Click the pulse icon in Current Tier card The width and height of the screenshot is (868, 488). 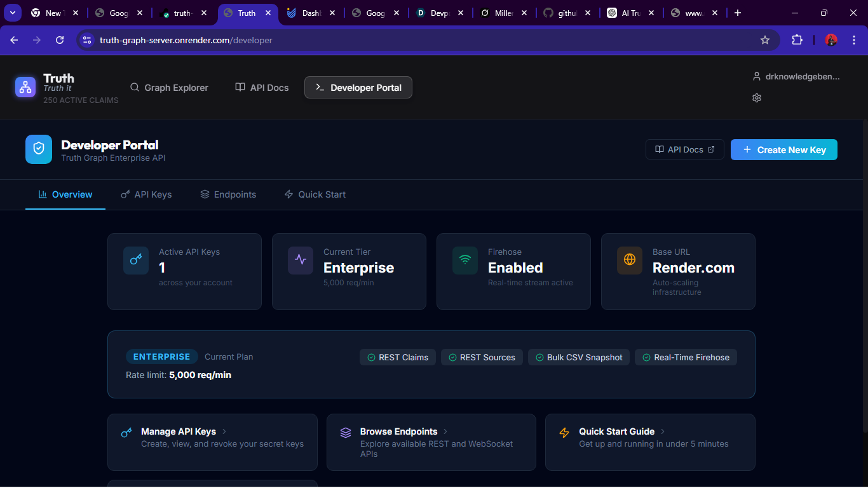pos(301,260)
